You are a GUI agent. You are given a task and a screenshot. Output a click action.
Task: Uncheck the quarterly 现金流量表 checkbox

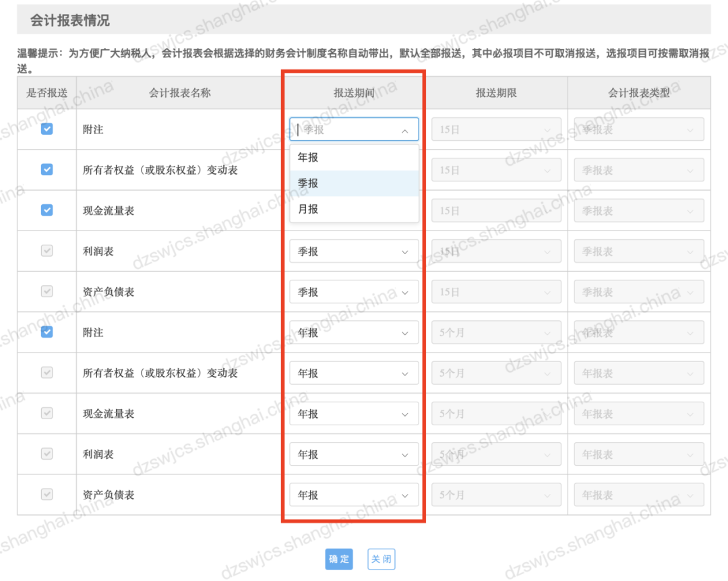click(x=47, y=210)
